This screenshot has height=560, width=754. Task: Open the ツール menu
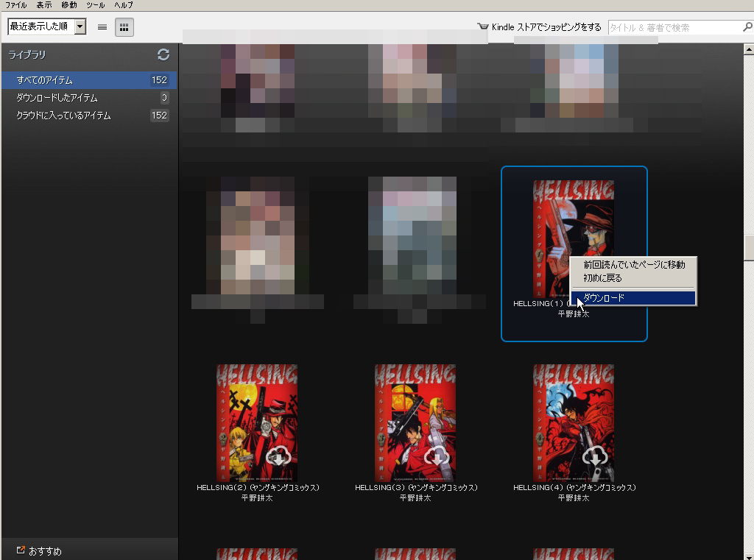95,5
